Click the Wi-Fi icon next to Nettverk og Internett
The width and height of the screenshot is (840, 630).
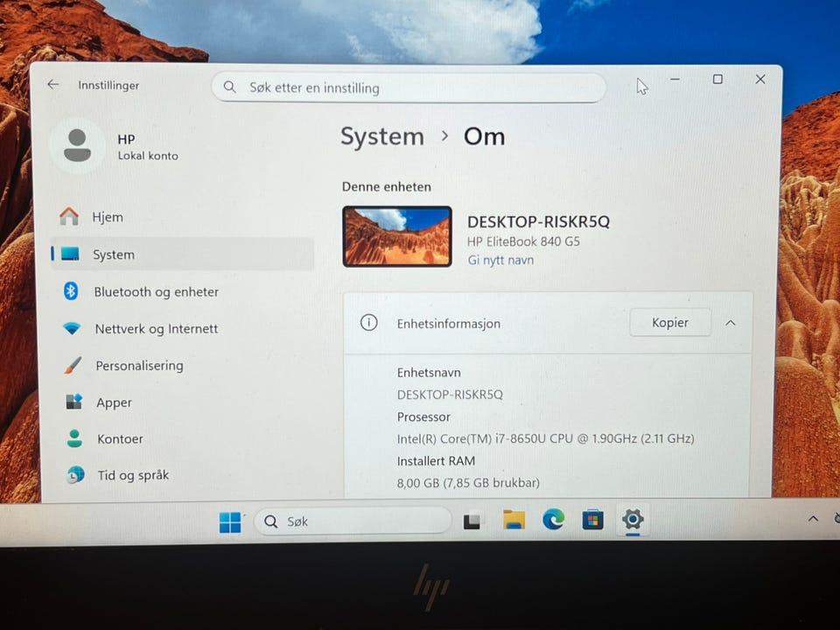tap(71, 328)
